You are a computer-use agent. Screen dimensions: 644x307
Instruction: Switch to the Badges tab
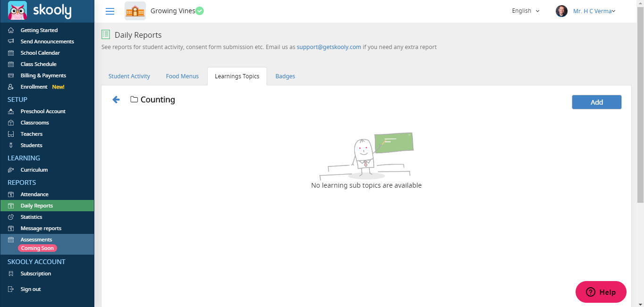click(285, 76)
